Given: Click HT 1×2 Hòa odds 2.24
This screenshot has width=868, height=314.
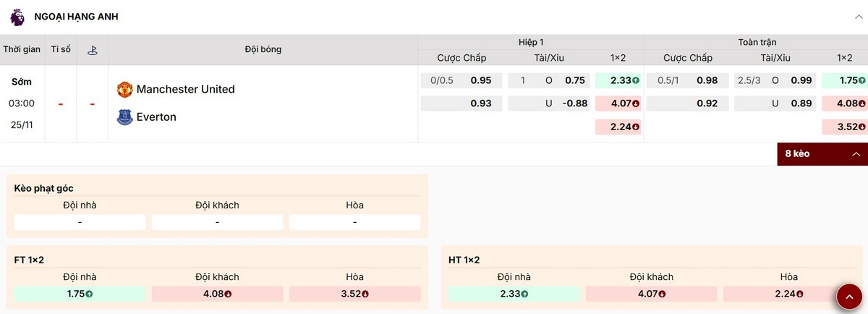Looking at the screenshot, I should click(x=788, y=294).
